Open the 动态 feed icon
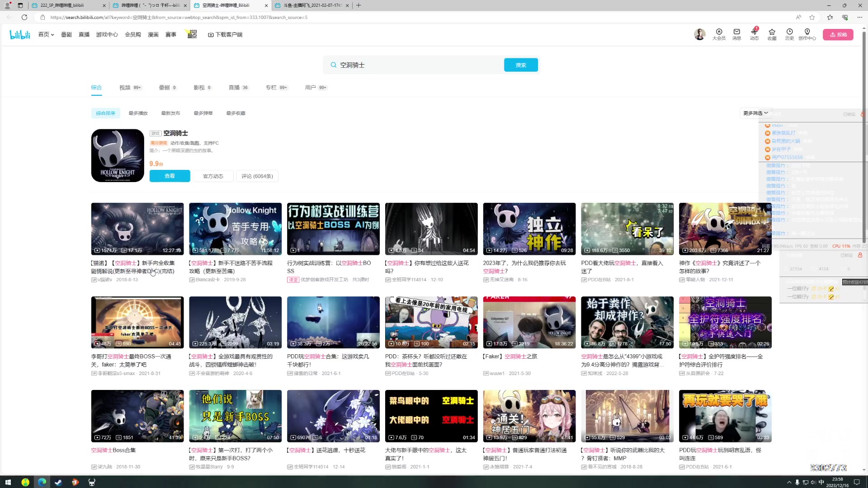Viewport: 868px width, 488px height. [754, 34]
